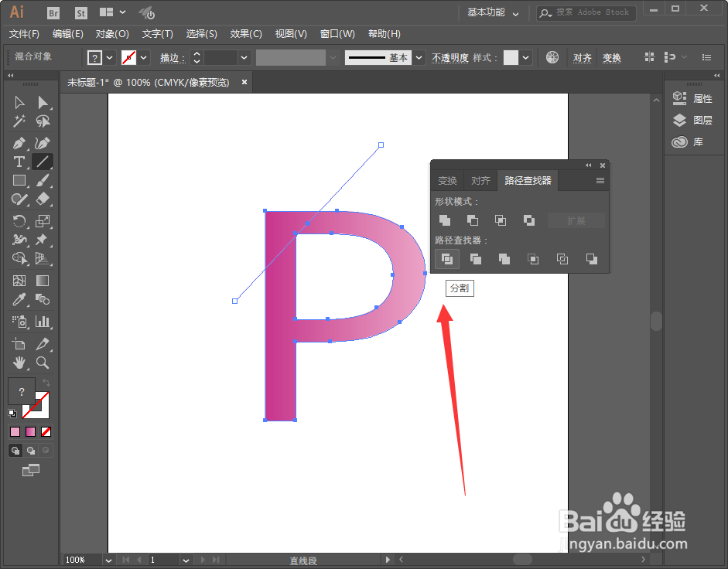
Task: Open fill color dropdown in control bar
Action: 110,57
